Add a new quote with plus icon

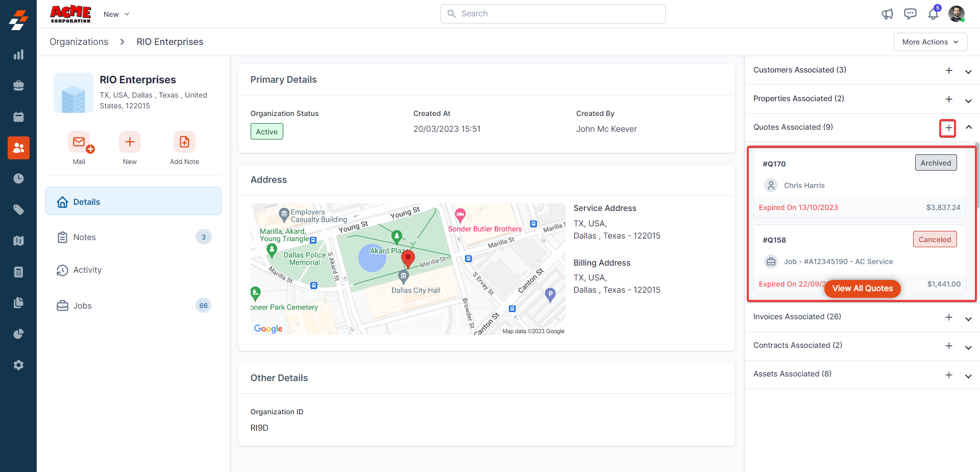(948, 128)
